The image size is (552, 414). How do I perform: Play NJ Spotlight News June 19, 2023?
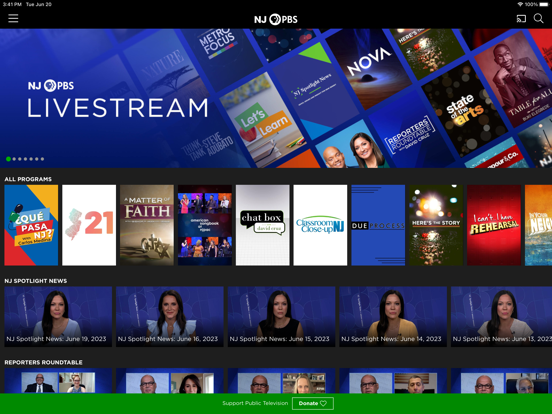(x=58, y=316)
